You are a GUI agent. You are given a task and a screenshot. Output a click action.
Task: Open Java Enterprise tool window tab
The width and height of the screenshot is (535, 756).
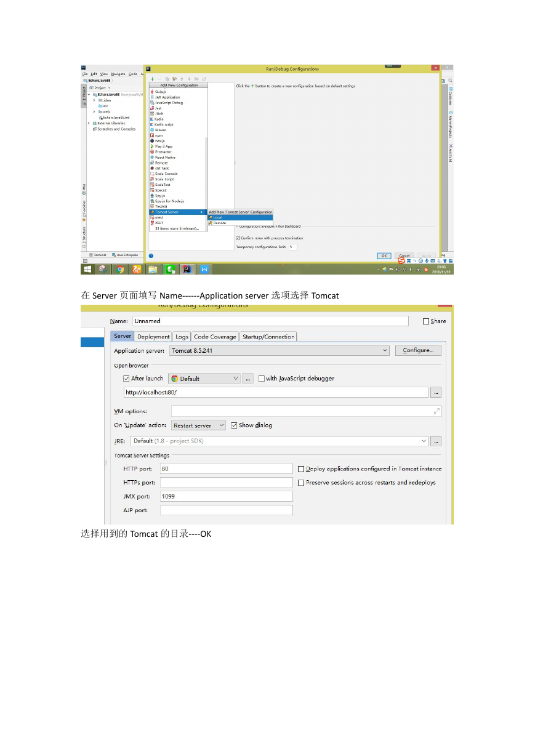(x=126, y=255)
